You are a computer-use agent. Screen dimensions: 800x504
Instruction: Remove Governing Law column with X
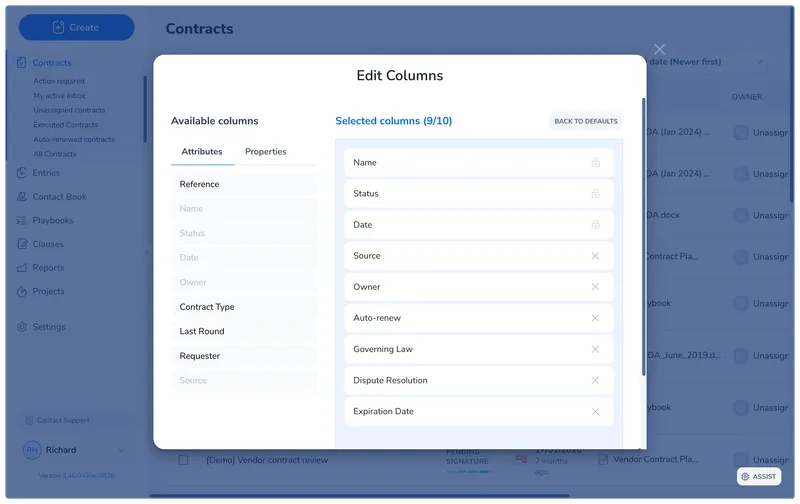595,349
